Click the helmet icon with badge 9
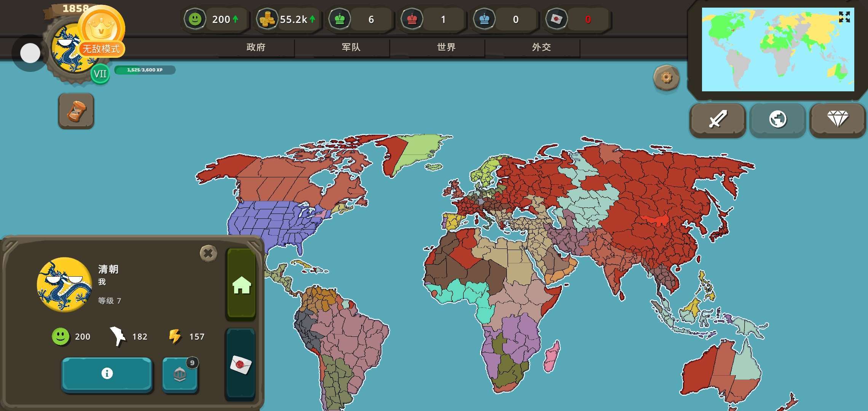The image size is (868, 411). click(x=180, y=374)
